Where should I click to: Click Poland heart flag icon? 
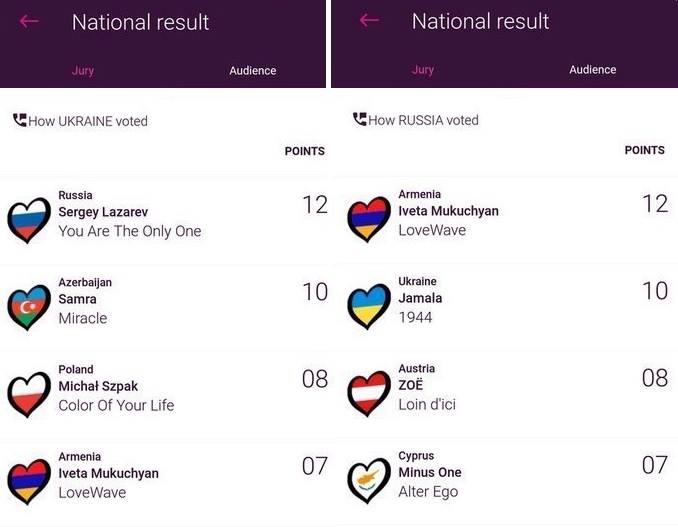point(28,394)
